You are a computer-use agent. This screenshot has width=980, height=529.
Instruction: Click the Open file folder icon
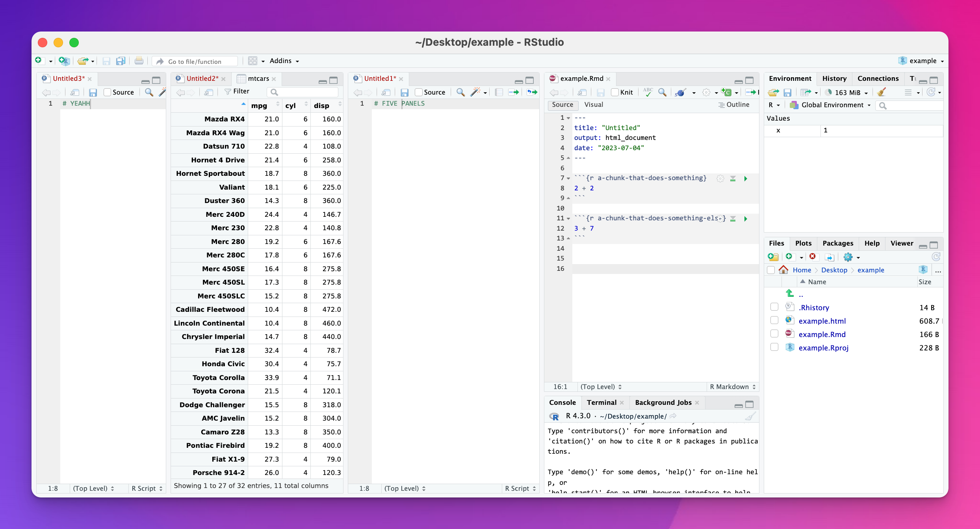(x=83, y=61)
